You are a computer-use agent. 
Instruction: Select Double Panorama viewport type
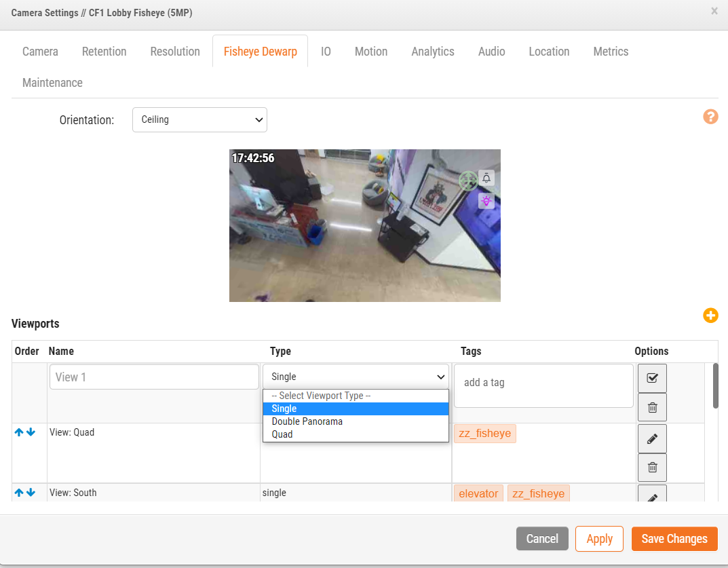tap(356, 421)
